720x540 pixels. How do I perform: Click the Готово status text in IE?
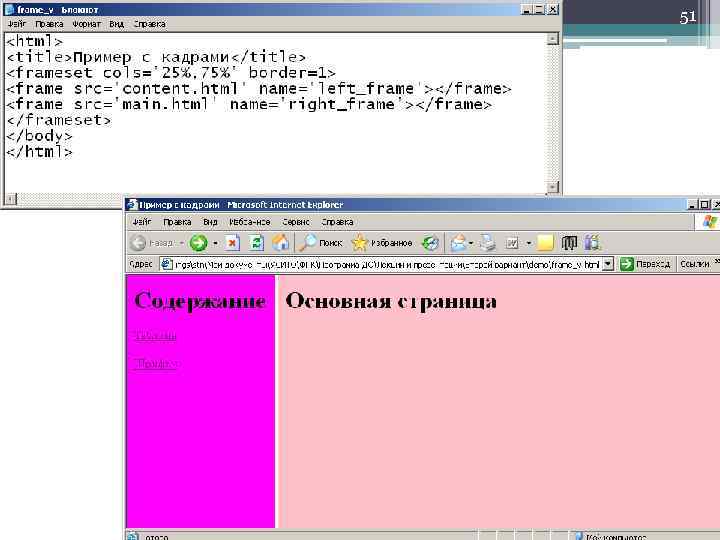click(156, 537)
